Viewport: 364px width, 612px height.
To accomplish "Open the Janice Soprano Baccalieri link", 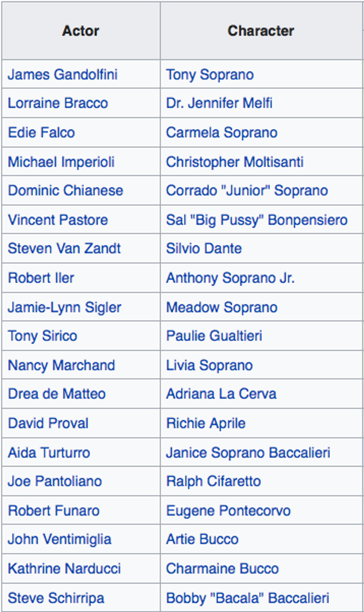I will 248,453.
